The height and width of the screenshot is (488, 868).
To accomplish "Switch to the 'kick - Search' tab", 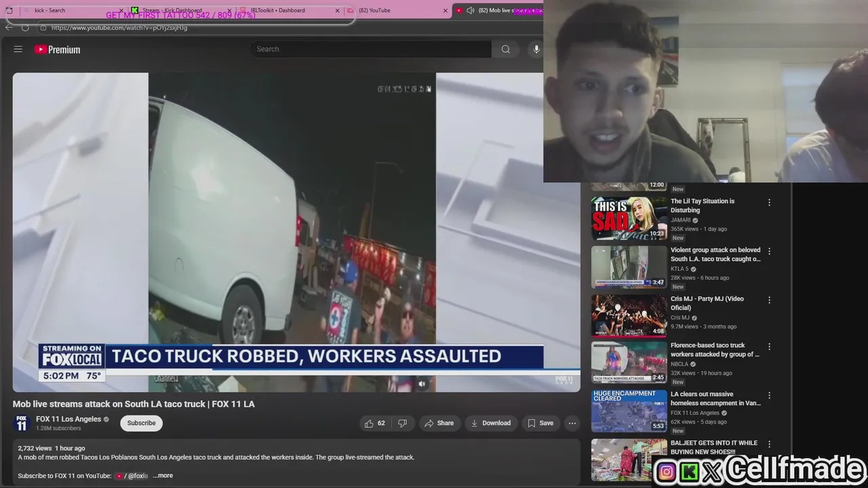I will pyautogui.click(x=72, y=10).
